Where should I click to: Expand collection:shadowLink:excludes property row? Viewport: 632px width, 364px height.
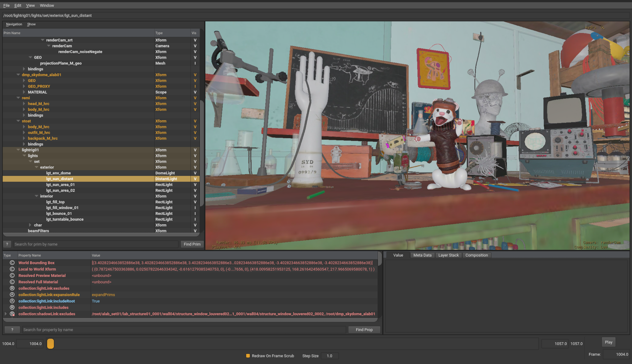coord(6,314)
